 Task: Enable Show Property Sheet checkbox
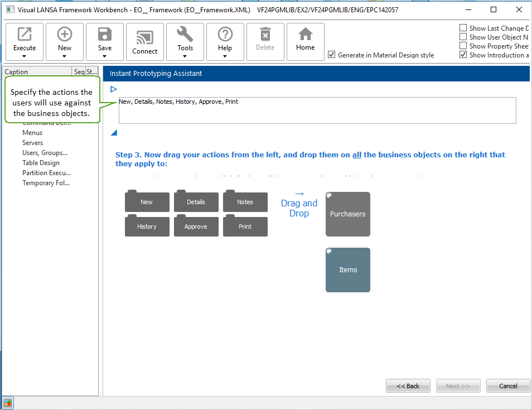463,46
